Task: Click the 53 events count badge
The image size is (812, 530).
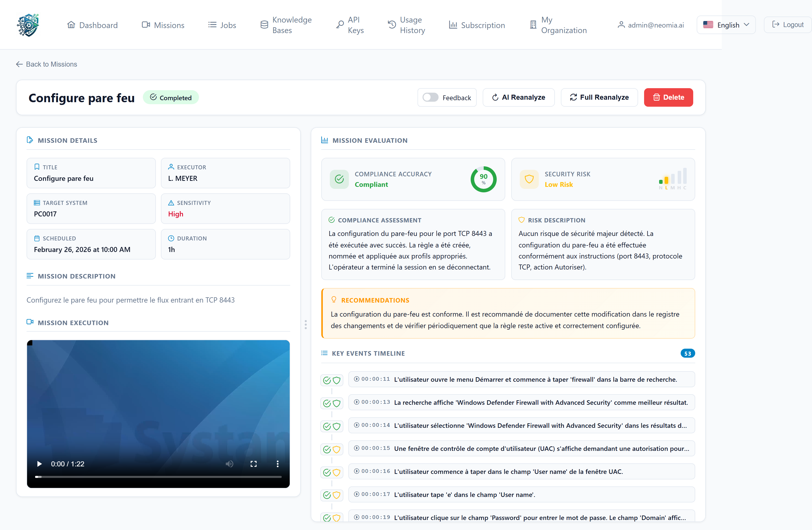Action: pyautogui.click(x=687, y=353)
